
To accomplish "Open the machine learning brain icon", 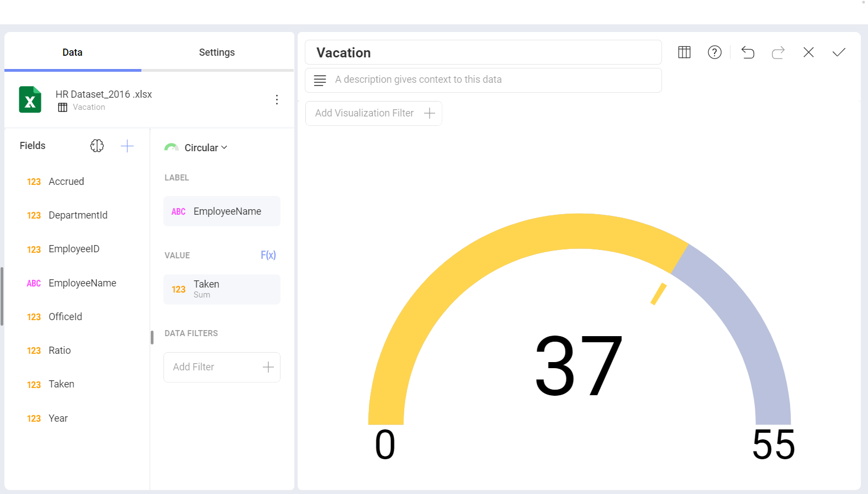I will (x=97, y=146).
